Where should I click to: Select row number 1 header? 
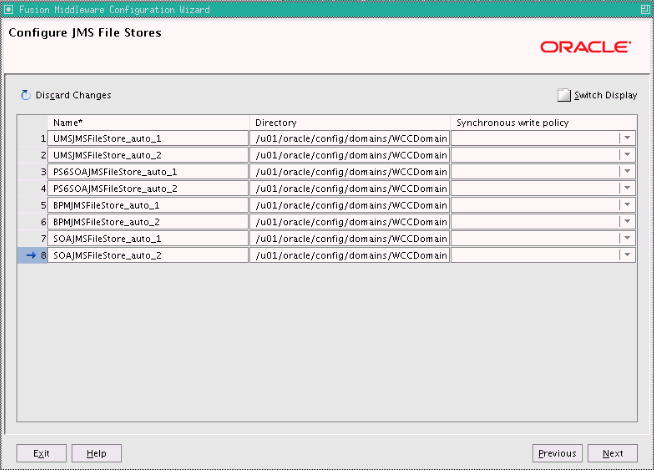(33, 138)
